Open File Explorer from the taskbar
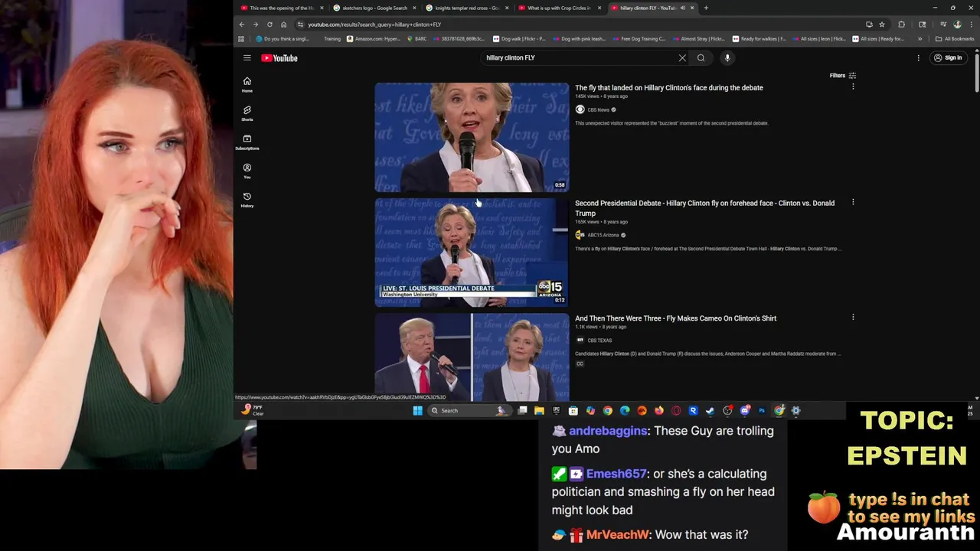 click(539, 411)
